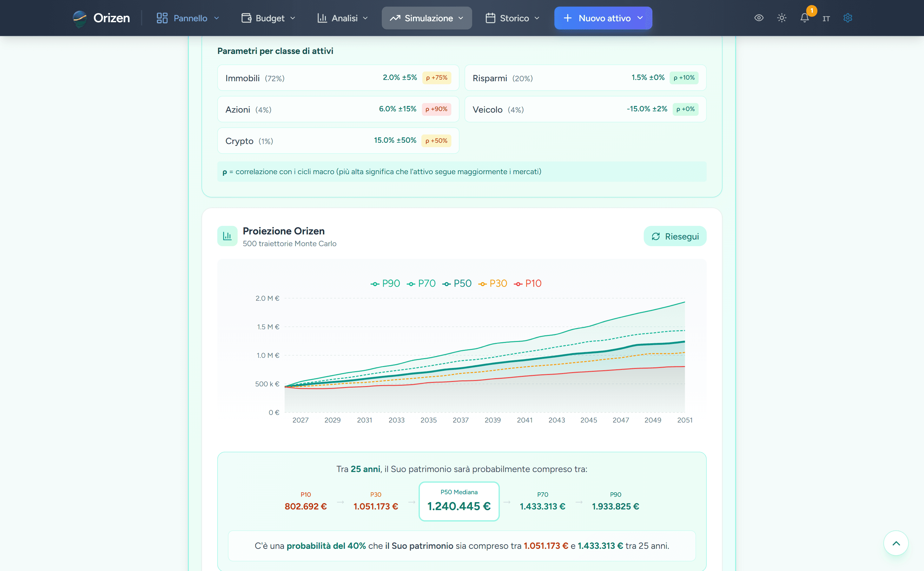
Task: Click the Riesegui button
Action: coord(675,236)
